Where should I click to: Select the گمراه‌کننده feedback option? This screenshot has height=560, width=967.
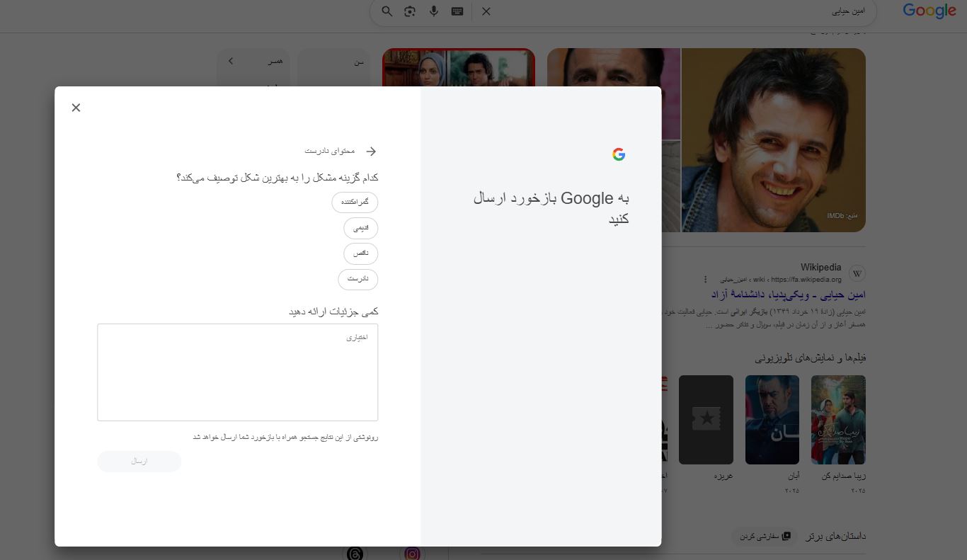[355, 202]
